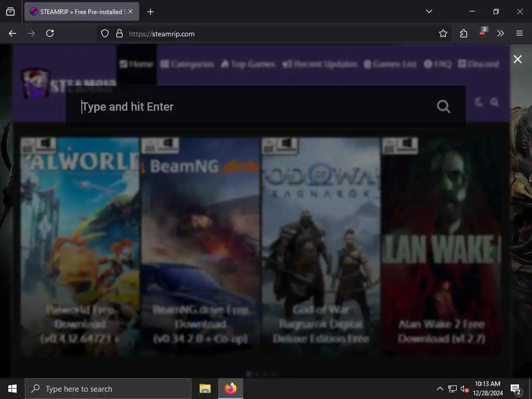Open File Explorer from taskbar

pyautogui.click(x=205, y=389)
